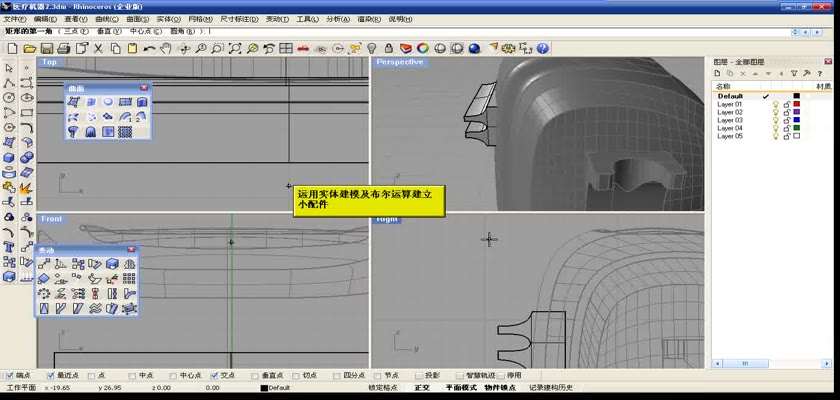
Task: Click the Cut scissors icon
Action: pos(99,48)
